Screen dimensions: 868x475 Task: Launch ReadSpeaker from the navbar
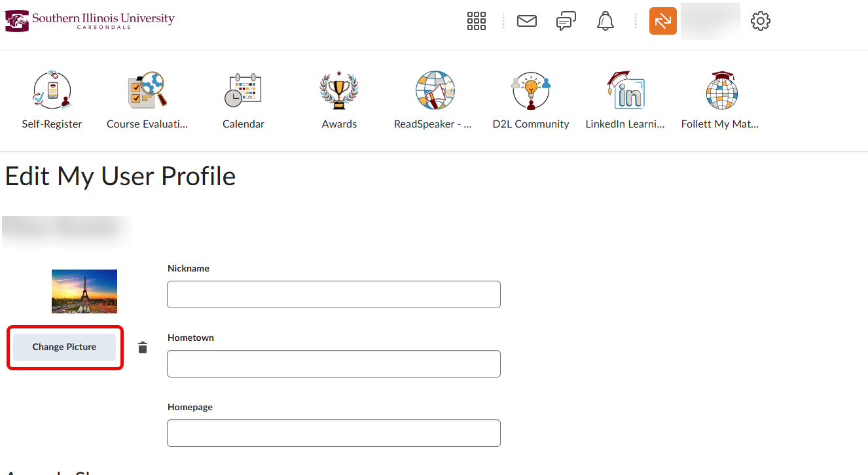click(x=433, y=98)
